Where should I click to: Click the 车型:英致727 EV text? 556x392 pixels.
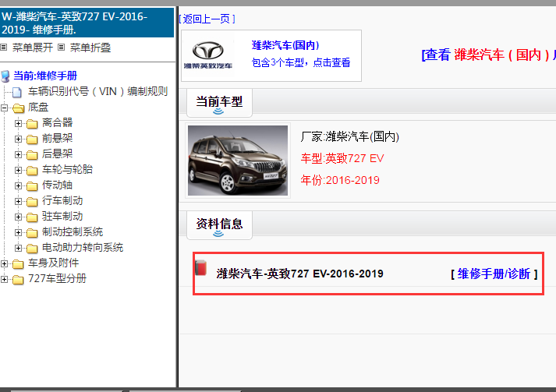point(342,158)
